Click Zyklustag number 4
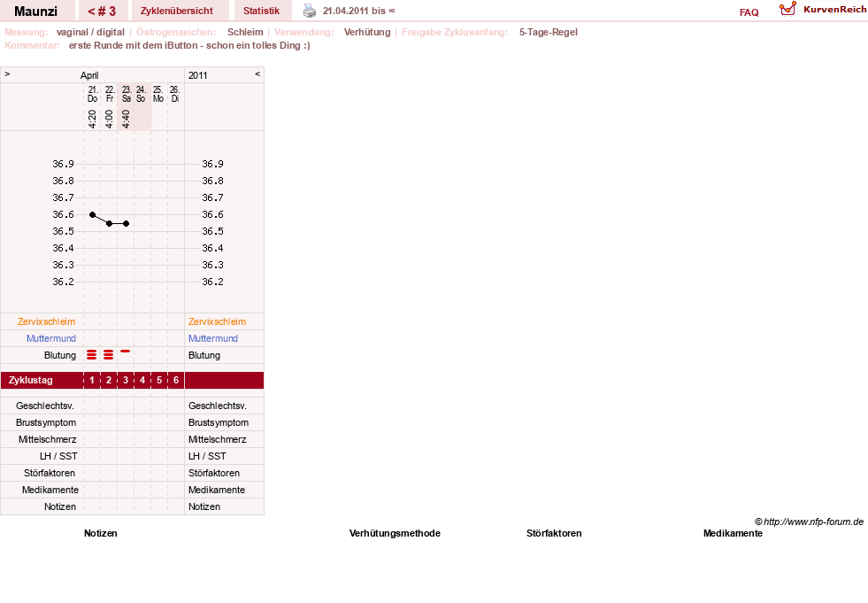Viewport: 868px width, 603px height. [x=142, y=380]
